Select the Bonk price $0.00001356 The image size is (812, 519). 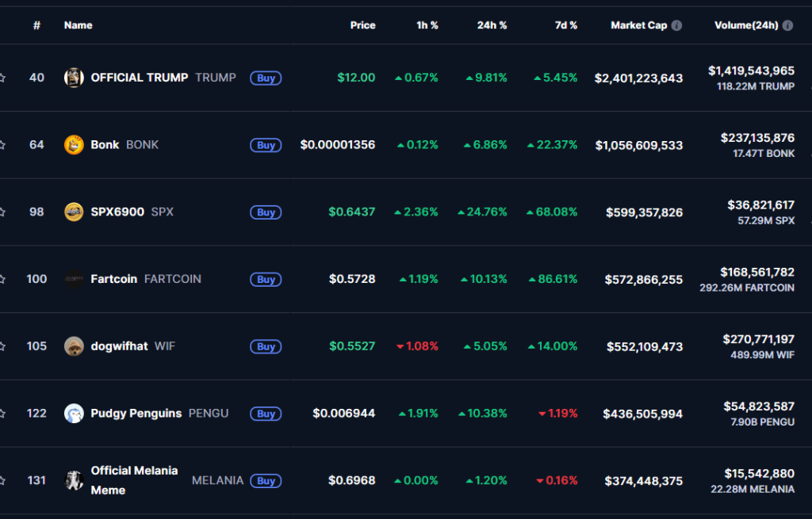click(338, 145)
